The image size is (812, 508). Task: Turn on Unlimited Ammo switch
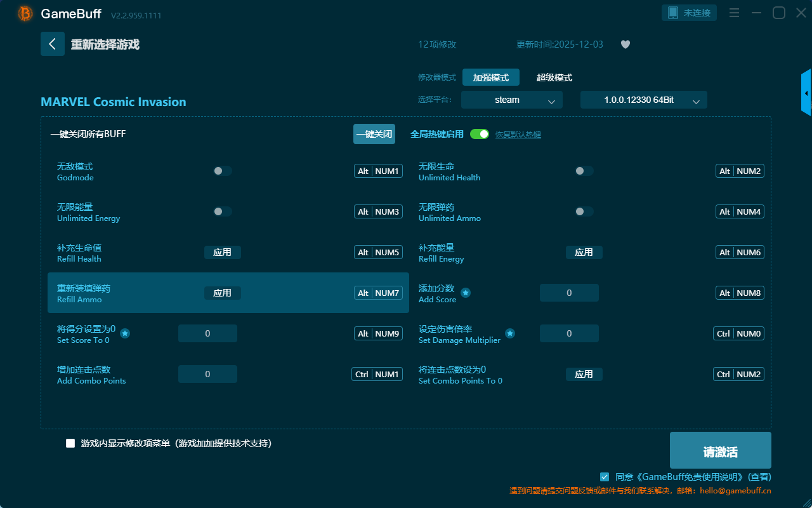(x=584, y=211)
